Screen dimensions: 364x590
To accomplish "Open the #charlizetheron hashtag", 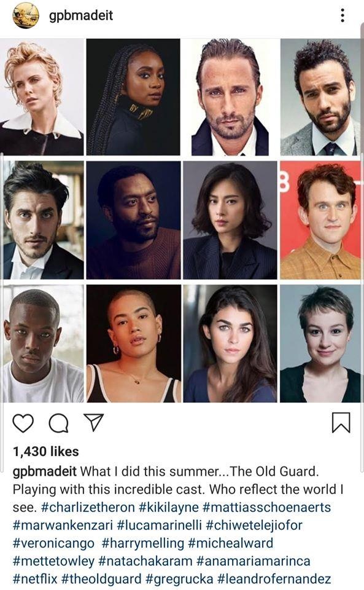I will point(88,507).
